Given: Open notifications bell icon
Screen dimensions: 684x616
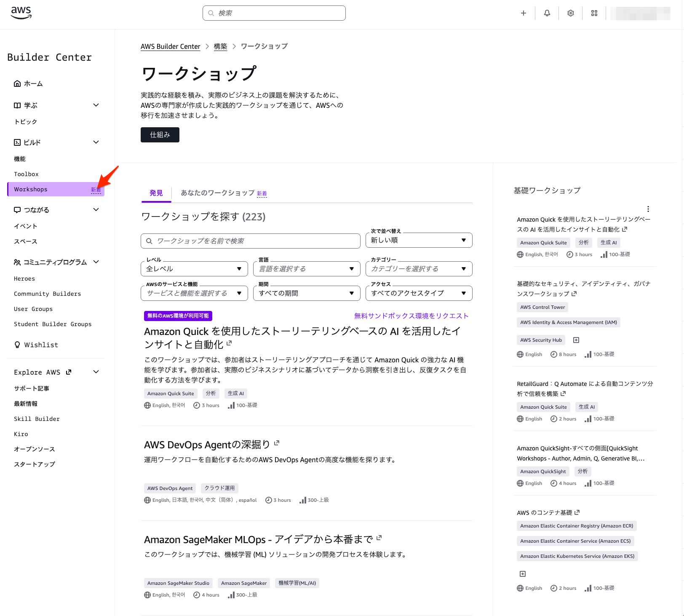Looking at the screenshot, I should (x=547, y=13).
